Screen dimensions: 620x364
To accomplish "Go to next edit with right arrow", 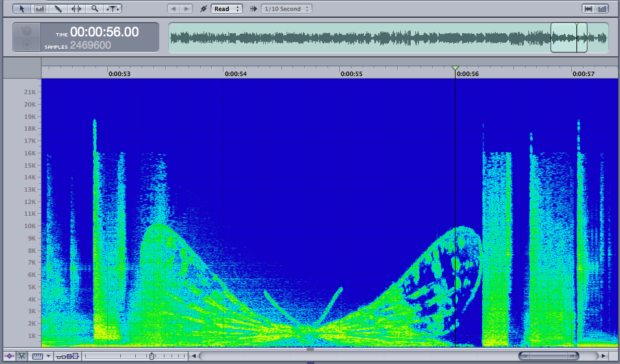I will point(187,8).
